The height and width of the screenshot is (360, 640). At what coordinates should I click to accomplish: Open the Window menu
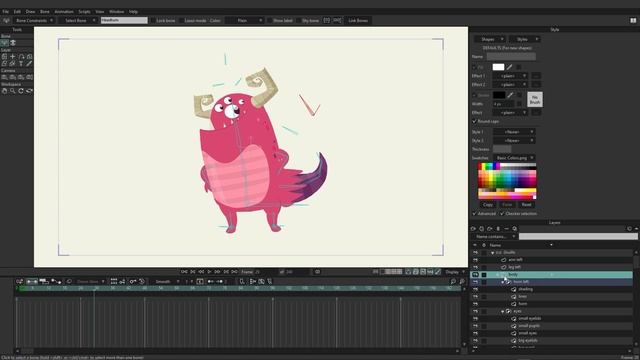tap(116, 12)
